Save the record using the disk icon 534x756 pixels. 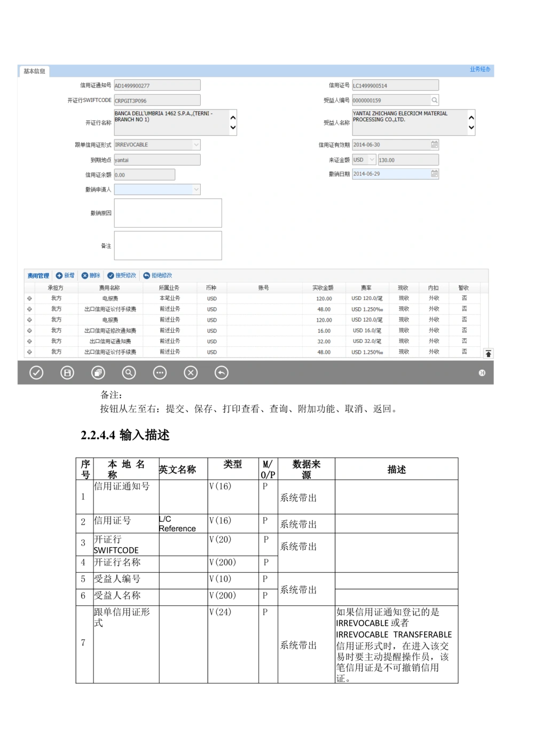pyautogui.click(x=67, y=372)
